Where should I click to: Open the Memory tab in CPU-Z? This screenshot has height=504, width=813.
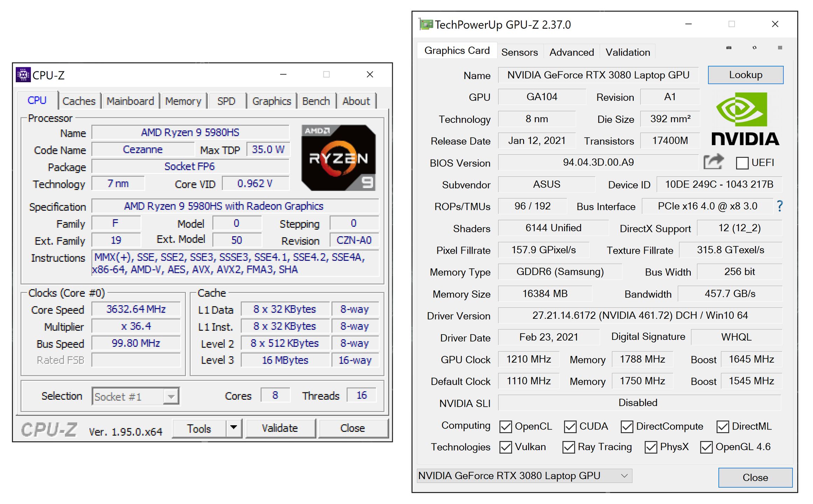click(x=183, y=101)
